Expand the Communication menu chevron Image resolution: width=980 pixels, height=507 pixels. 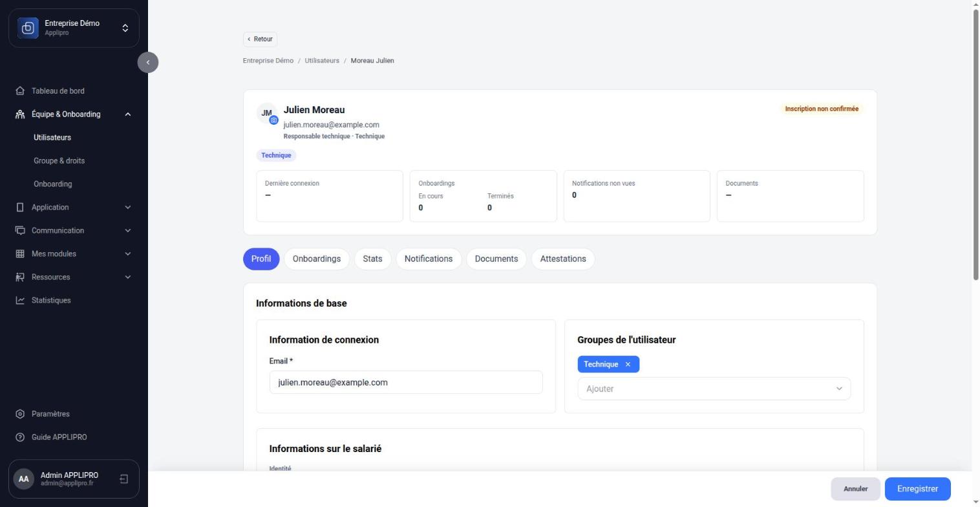click(x=127, y=231)
